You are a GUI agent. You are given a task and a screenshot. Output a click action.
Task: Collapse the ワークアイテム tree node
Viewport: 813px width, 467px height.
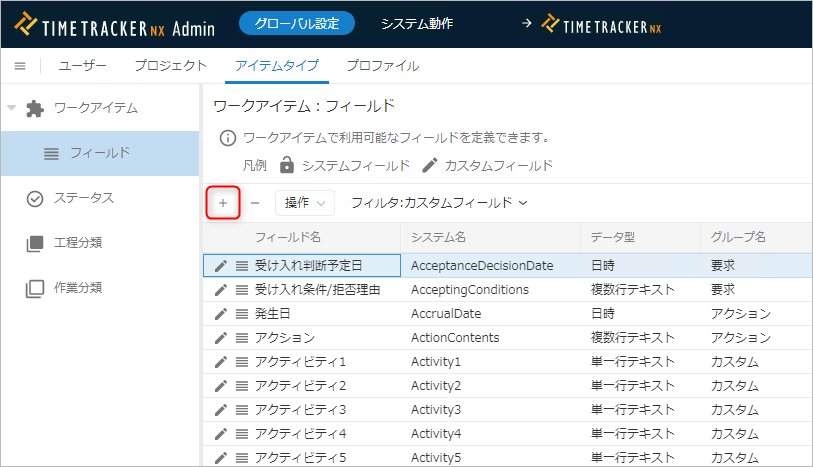coord(12,108)
